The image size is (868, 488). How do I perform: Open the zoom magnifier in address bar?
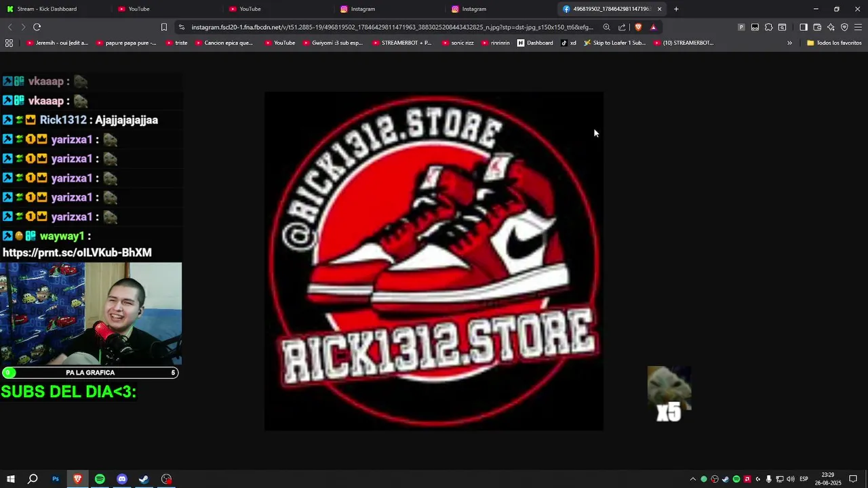click(607, 27)
